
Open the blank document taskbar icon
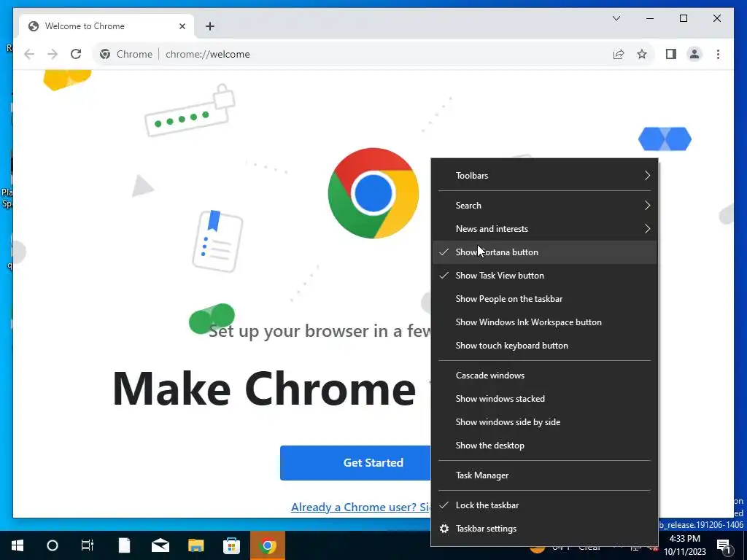tap(124, 545)
